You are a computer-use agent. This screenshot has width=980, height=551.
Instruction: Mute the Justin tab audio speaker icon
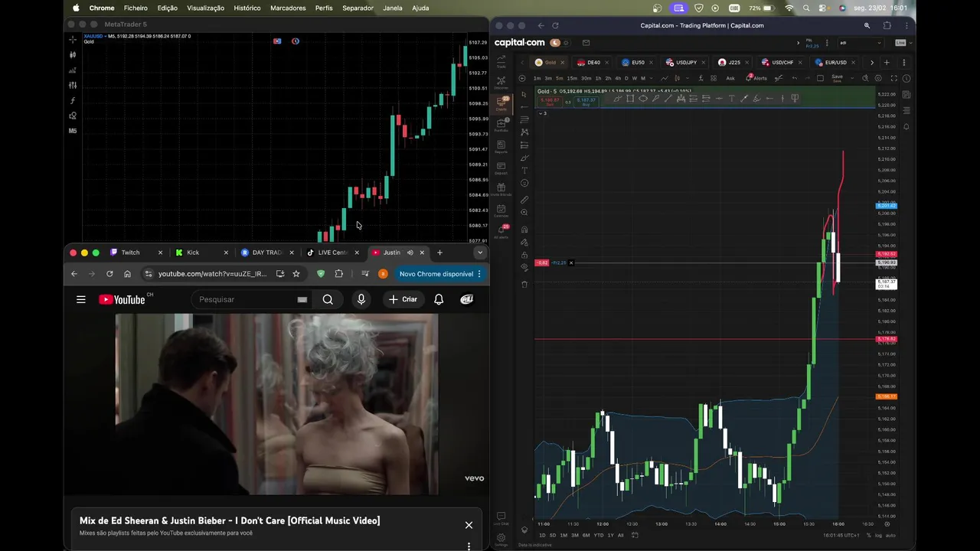pyautogui.click(x=410, y=253)
